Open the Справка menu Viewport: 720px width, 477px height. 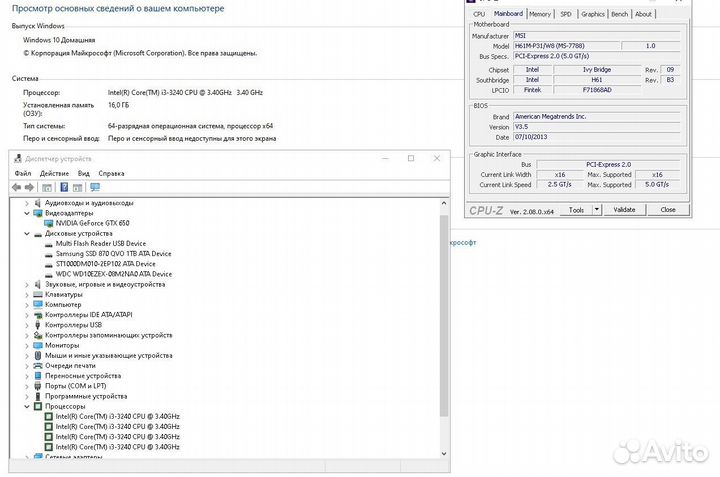pos(112,173)
